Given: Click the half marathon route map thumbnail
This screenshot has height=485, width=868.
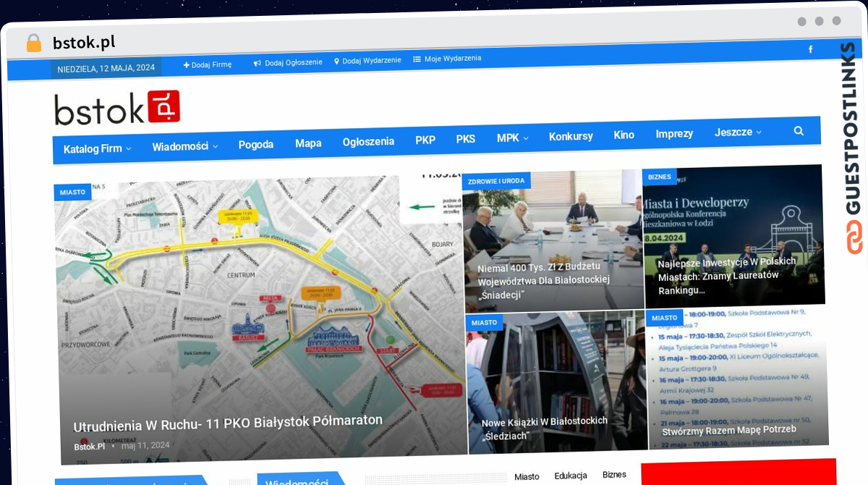Looking at the screenshot, I should pyautogui.click(x=260, y=319).
